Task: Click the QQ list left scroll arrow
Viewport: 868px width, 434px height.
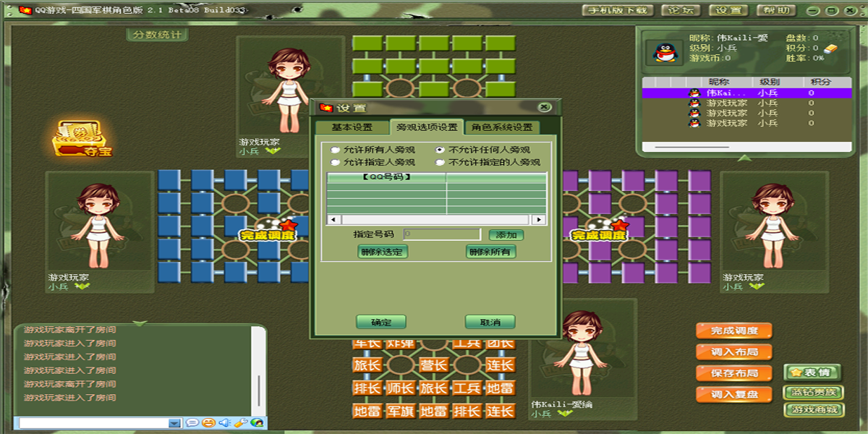Action: (x=333, y=219)
